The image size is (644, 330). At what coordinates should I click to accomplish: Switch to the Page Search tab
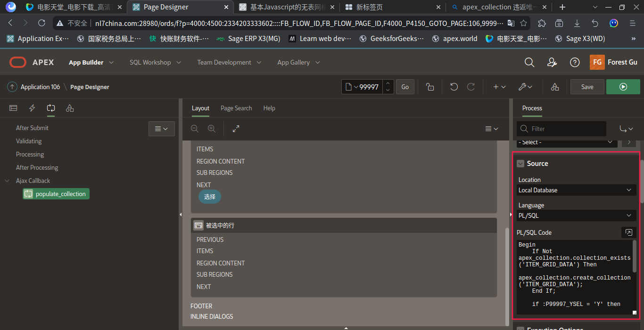click(x=236, y=108)
